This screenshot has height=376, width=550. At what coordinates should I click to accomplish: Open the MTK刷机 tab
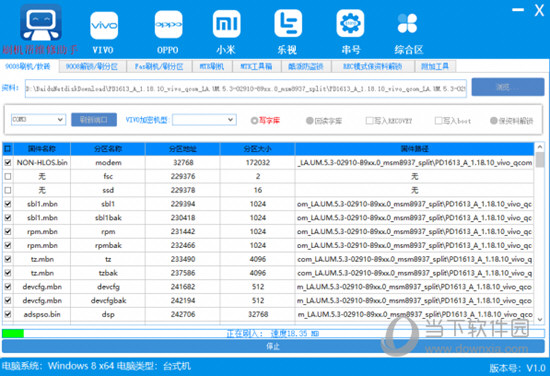[212, 66]
